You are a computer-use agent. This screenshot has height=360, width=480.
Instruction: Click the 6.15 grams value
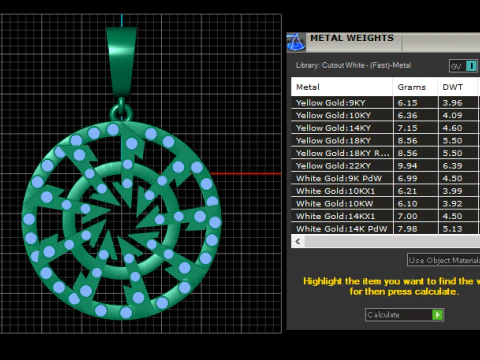coord(407,103)
